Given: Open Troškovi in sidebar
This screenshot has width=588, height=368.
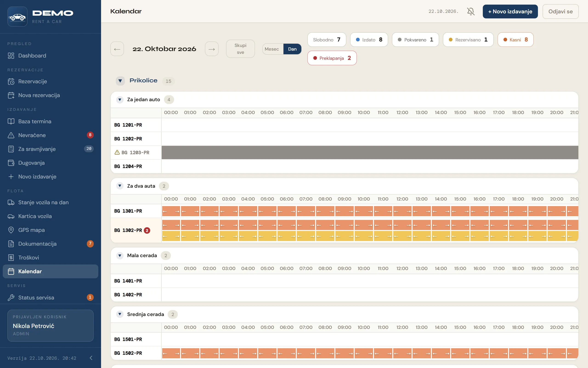Looking at the screenshot, I should coord(51,258).
